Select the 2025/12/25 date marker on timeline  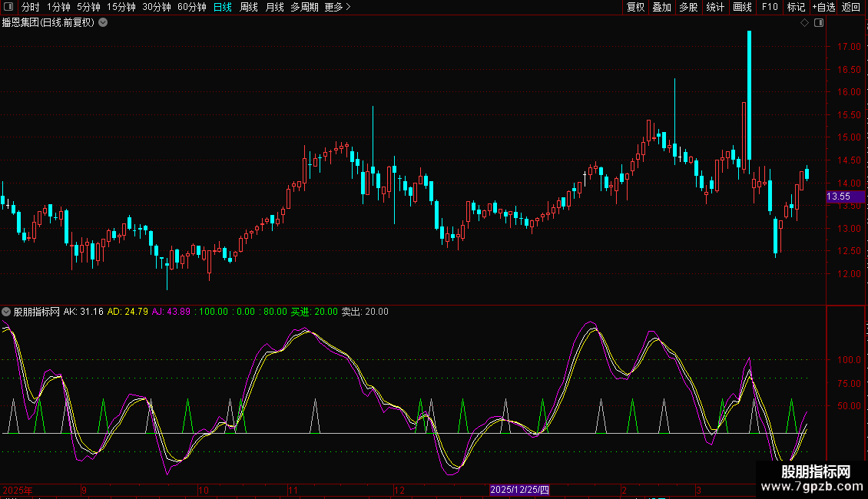click(520, 490)
